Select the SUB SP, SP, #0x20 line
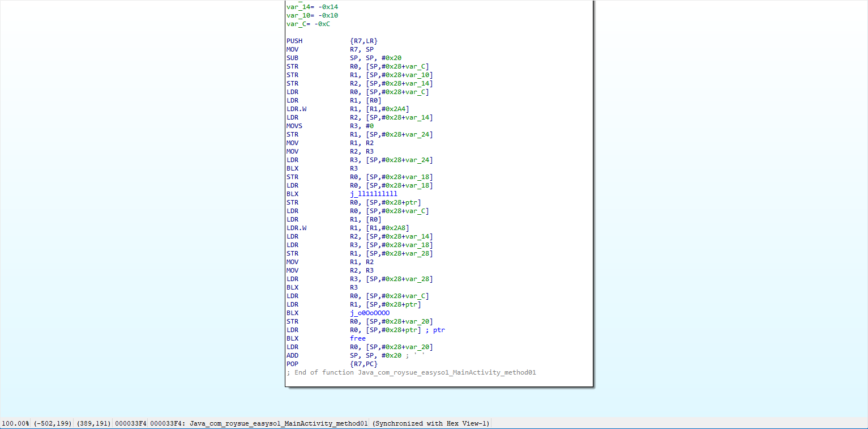Viewport: 868px width, 429px height. [x=344, y=58]
